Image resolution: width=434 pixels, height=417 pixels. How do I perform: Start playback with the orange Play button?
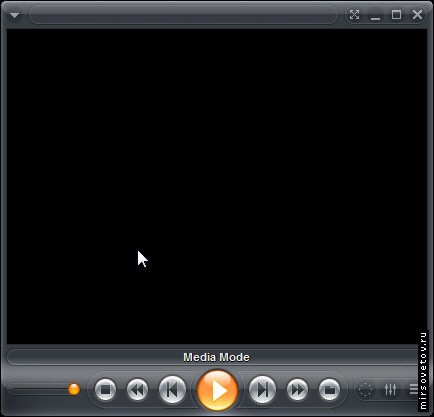(217, 390)
